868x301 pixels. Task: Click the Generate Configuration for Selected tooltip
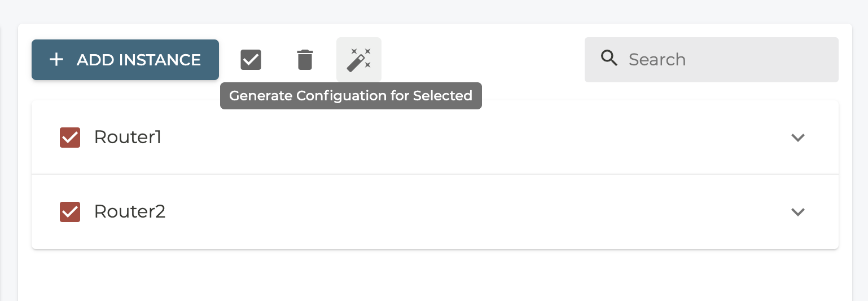tap(350, 96)
